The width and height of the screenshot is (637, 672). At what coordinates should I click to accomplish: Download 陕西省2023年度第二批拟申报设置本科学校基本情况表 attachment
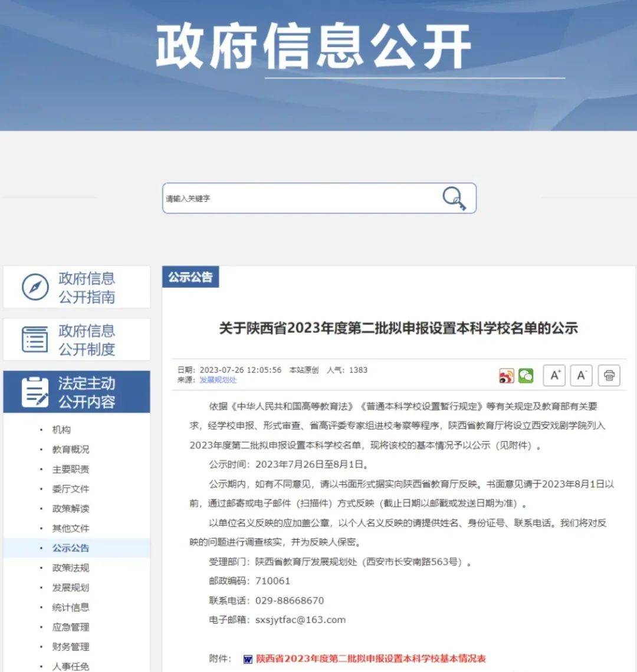coord(371,658)
